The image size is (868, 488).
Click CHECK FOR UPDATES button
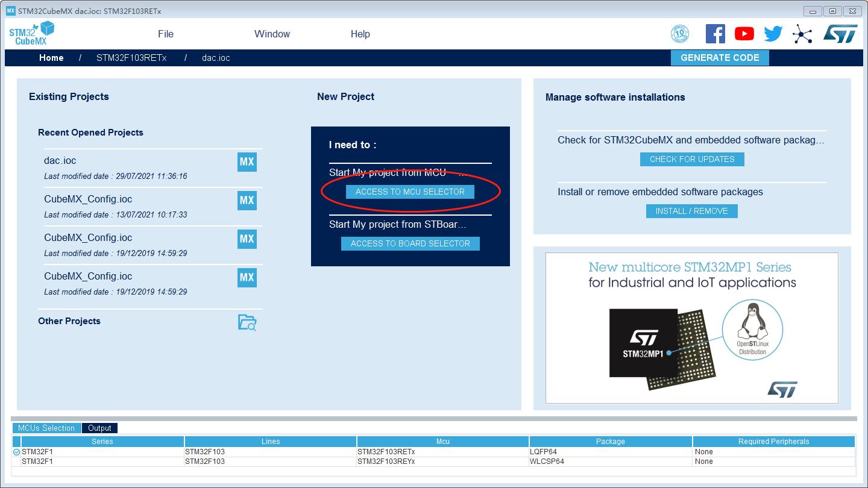click(692, 159)
